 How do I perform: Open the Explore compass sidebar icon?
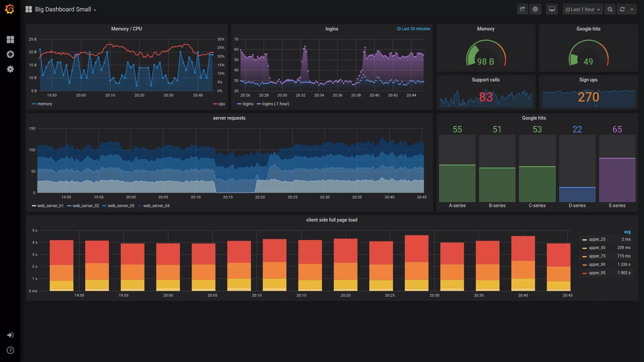10,54
